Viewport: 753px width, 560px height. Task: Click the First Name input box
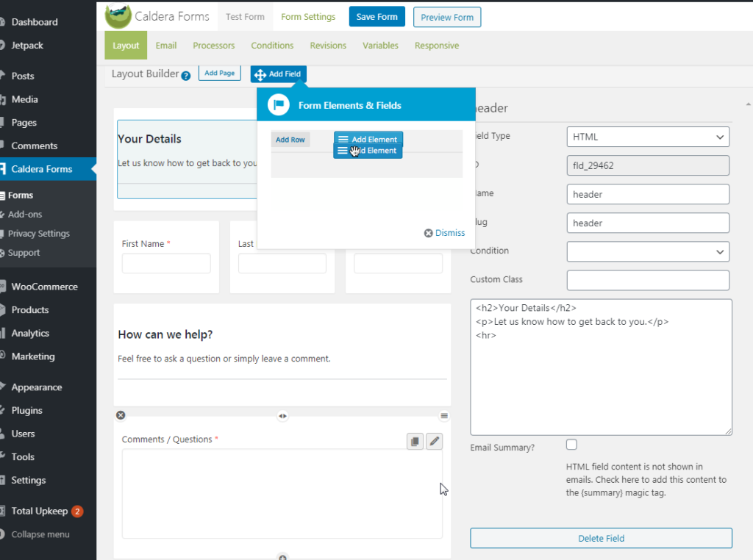coord(166,263)
